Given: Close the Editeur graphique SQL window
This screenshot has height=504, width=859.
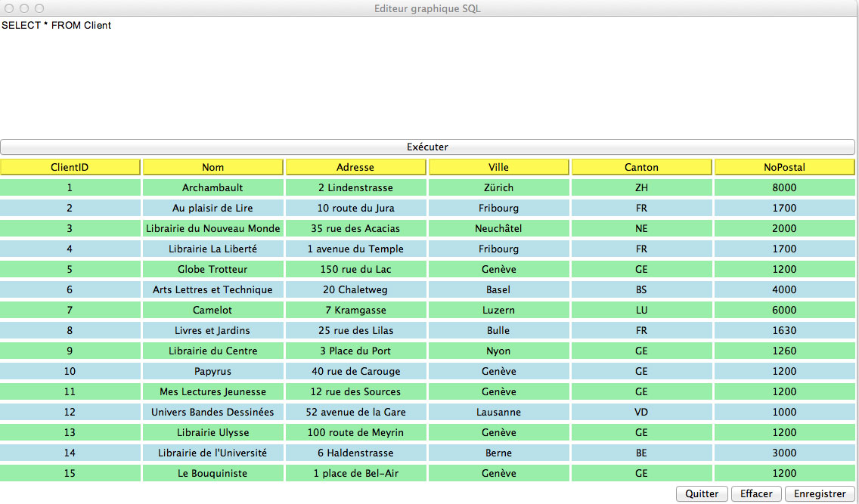Looking at the screenshot, I should [x=10, y=8].
